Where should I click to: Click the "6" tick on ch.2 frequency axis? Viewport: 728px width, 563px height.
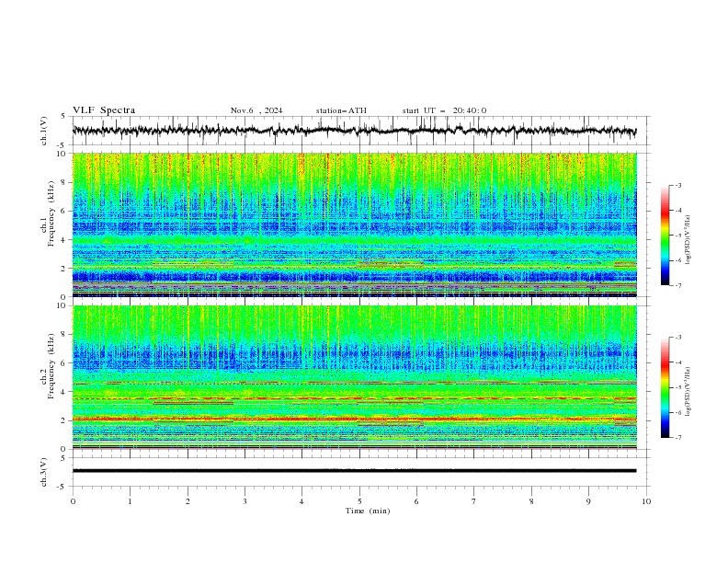(65, 363)
